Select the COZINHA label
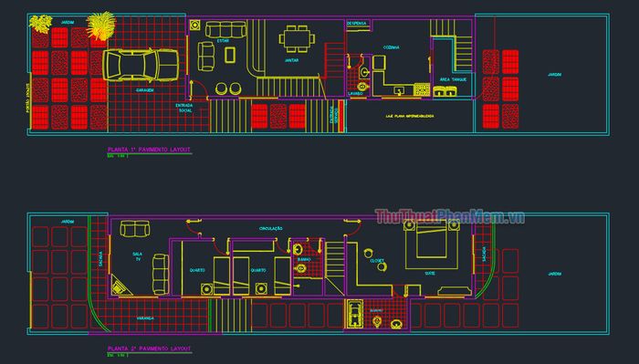 click(x=392, y=47)
